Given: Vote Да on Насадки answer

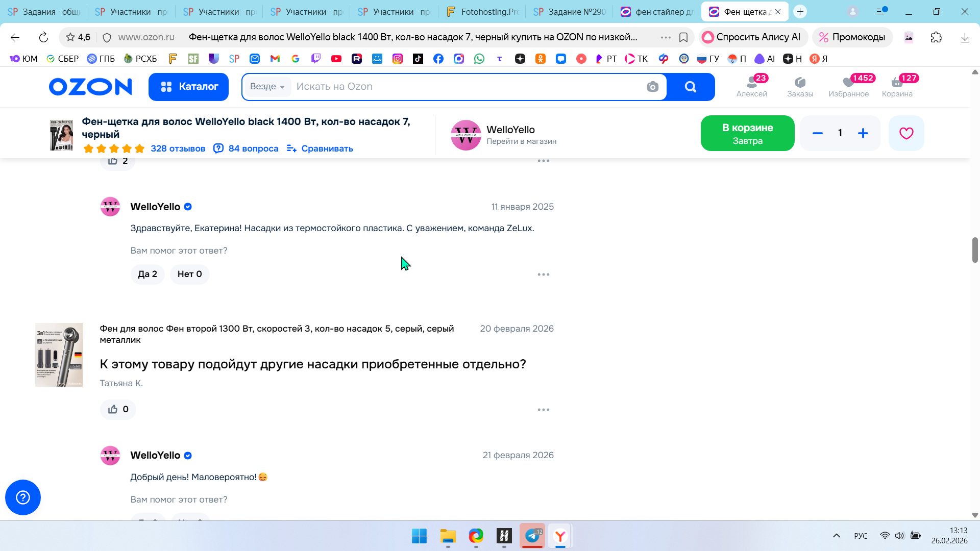Looking at the screenshot, I should pos(148,274).
